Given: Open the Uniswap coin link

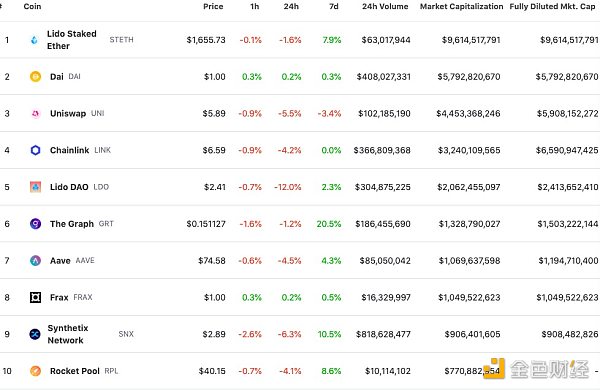Looking at the screenshot, I should tap(68, 114).
